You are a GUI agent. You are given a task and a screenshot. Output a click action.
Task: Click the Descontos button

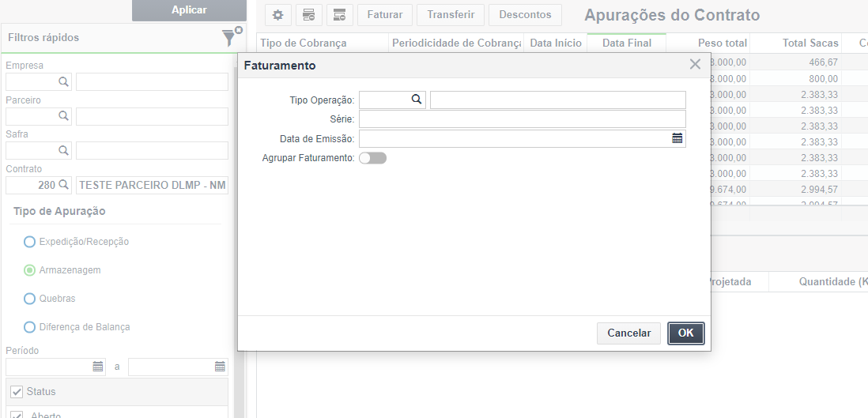tap(526, 15)
